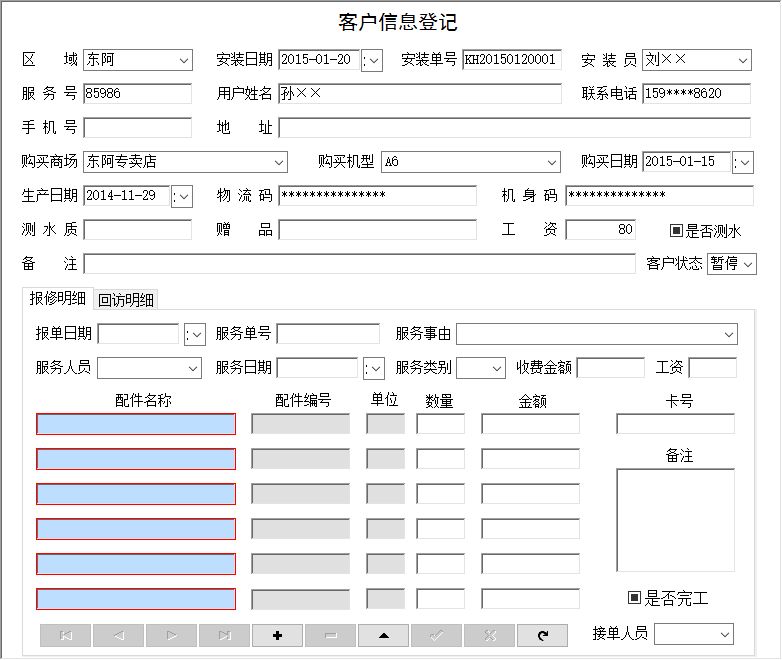Toggle the 是否完工 checkbox

click(634, 597)
